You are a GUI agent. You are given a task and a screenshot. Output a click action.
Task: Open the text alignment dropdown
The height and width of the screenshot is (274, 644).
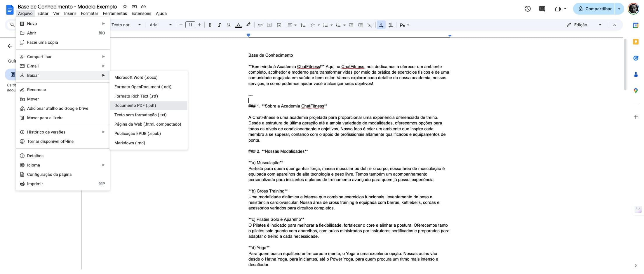click(292, 25)
